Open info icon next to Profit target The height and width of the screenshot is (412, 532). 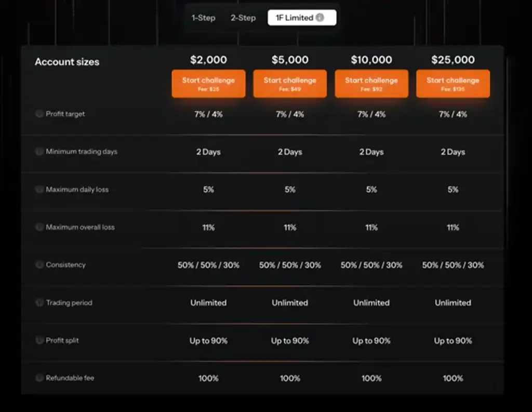click(39, 114)
